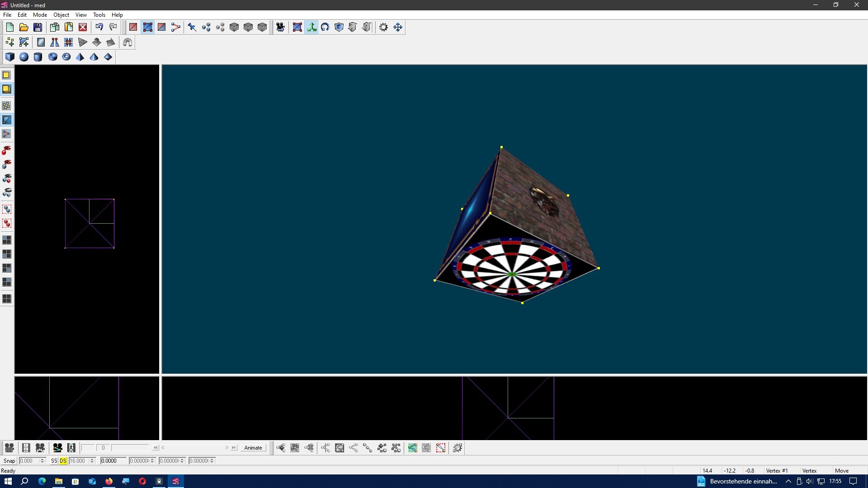
Task: Toggle the Snap button
Action: click(x=9, y=461)
